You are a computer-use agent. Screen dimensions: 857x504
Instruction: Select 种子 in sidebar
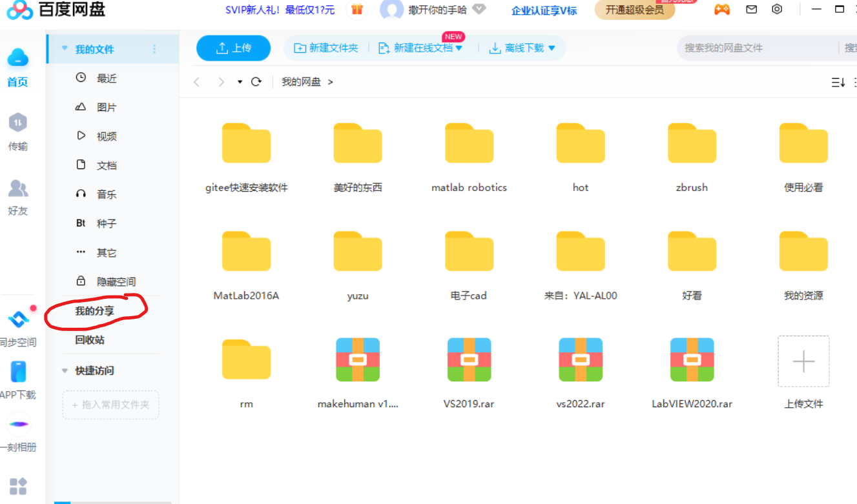point(107,223)
